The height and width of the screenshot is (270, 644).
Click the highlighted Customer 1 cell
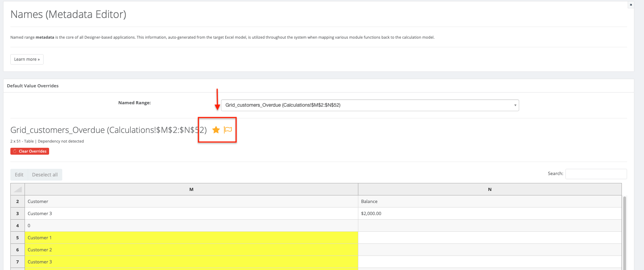(x=191, y=238)
